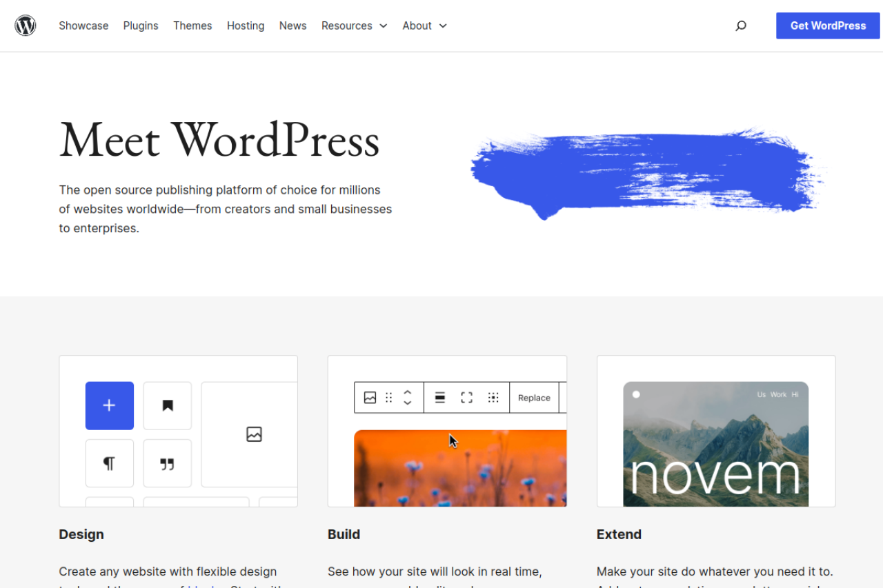
Task: Click the novem mountain site preview
Action: coord(715,445)
